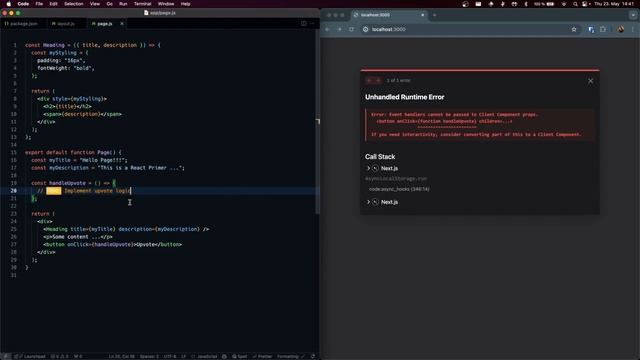Change the Spaces indentation setting
Screen dimensions: 640x360
[149, 356]
